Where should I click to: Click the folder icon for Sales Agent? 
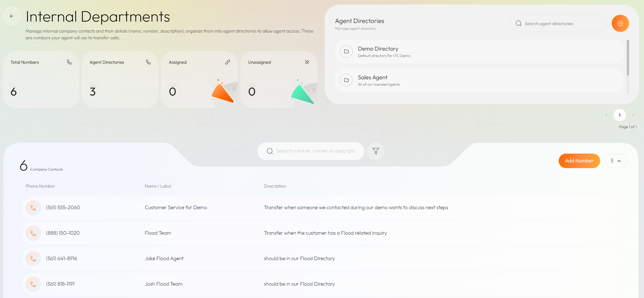(346, 80)
